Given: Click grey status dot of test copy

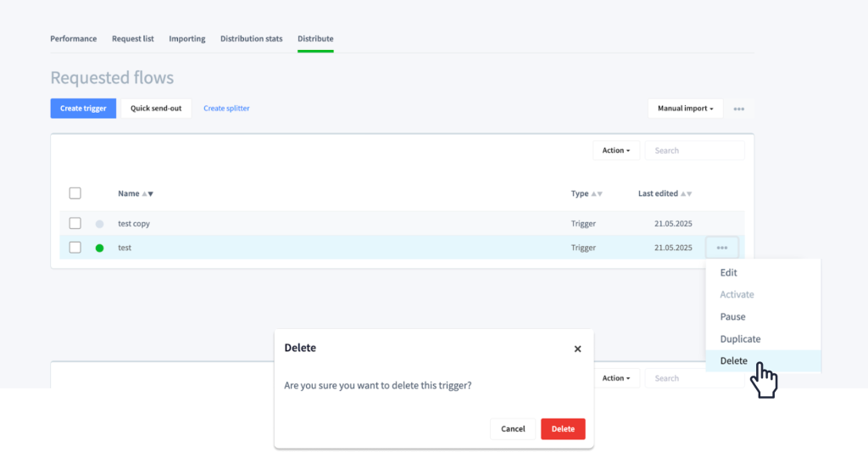Looking at the screenshot, I should (100, 224).
